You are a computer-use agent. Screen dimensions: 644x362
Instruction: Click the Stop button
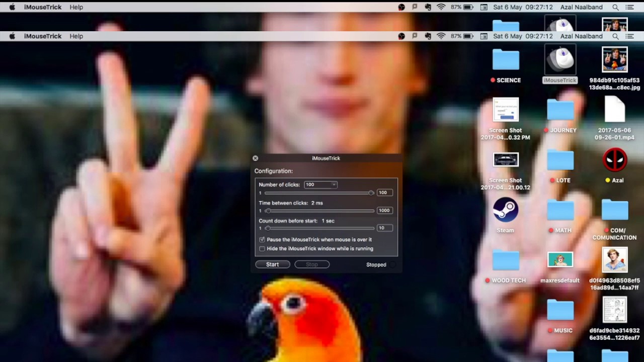pyautogui.click(x=312, y=264)
